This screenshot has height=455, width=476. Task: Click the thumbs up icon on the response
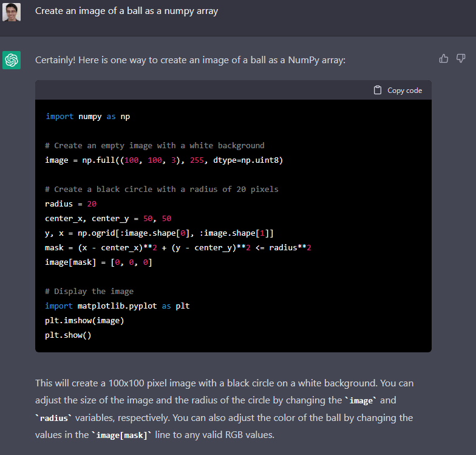444,58
